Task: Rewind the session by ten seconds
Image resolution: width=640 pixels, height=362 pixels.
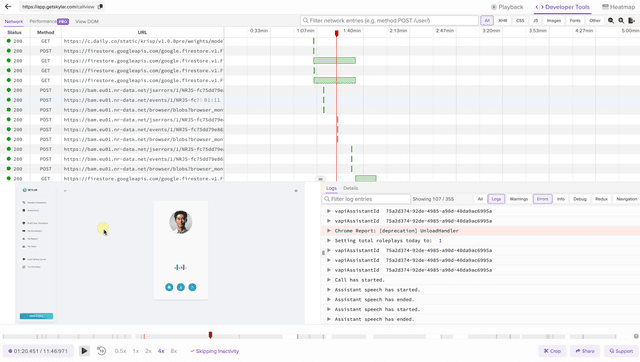Action: 102,351
